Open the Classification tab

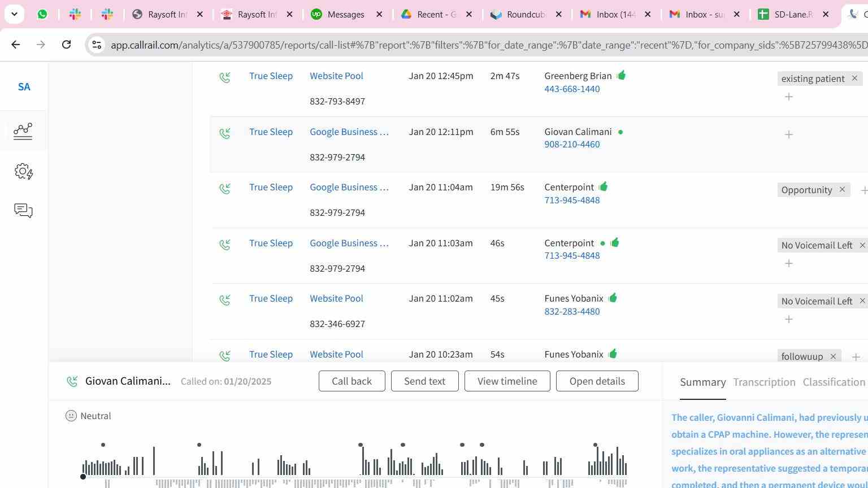(x=834, y=382)
